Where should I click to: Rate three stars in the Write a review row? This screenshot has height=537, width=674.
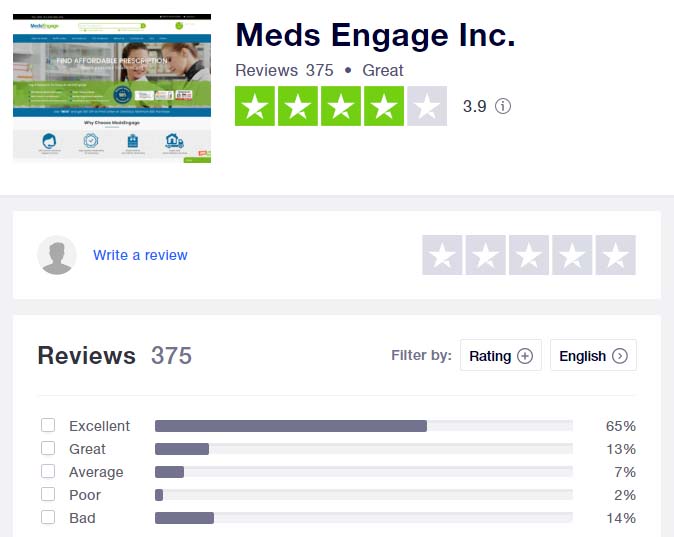[529, 255]
